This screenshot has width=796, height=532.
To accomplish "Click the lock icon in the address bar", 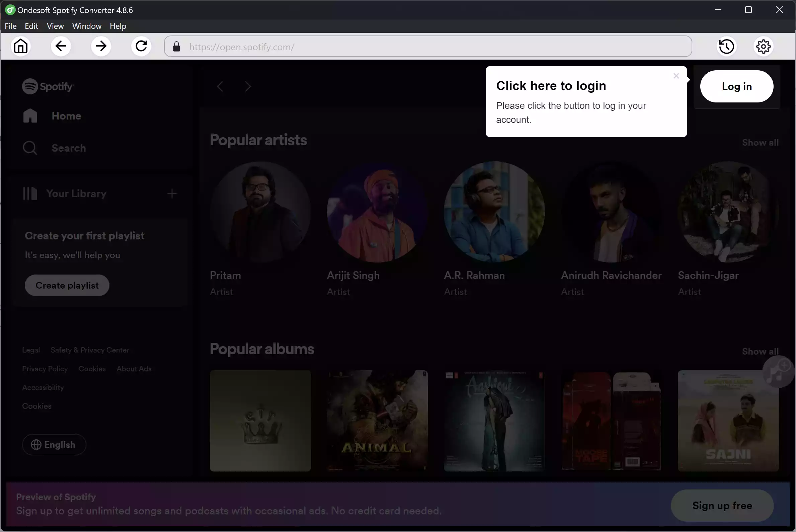I will click(176, 47).
